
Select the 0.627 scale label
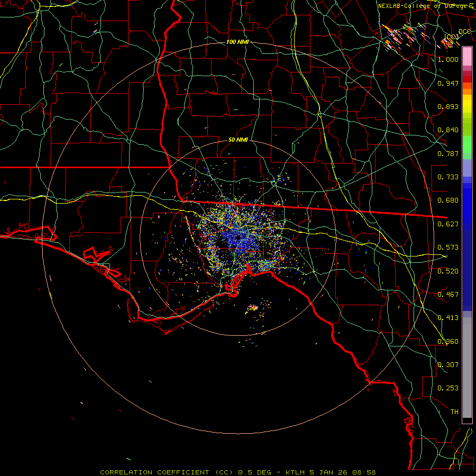(x=448, y=224)
